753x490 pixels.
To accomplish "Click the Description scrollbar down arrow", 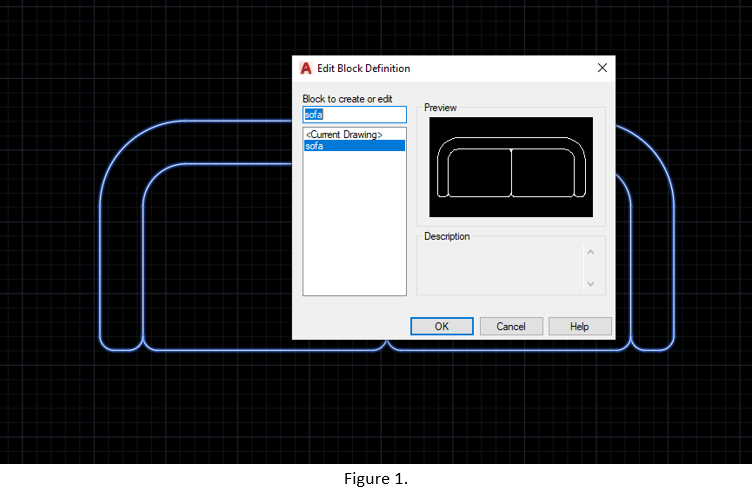I will 590,284.
